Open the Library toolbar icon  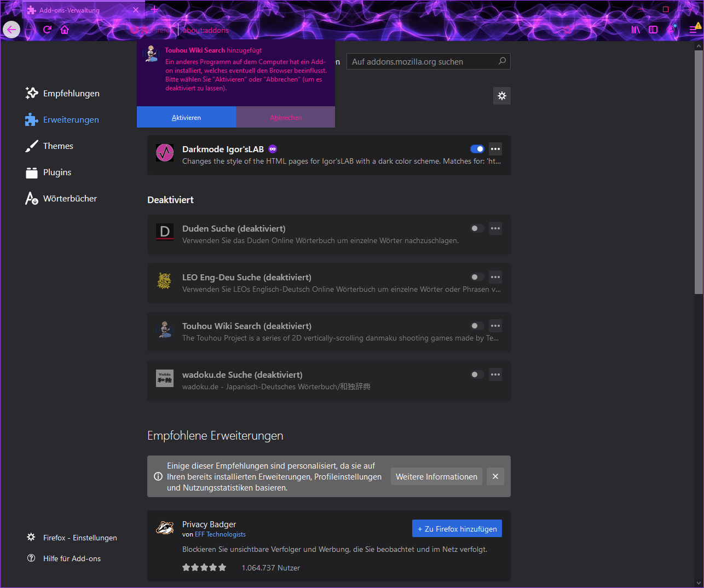click(636, 30)
